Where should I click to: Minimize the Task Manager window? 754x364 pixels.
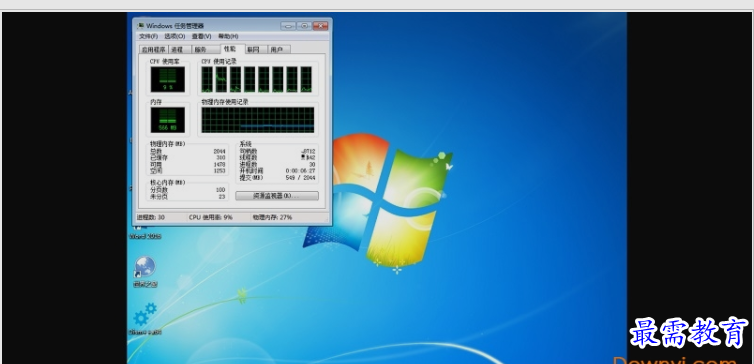point(289,26)
